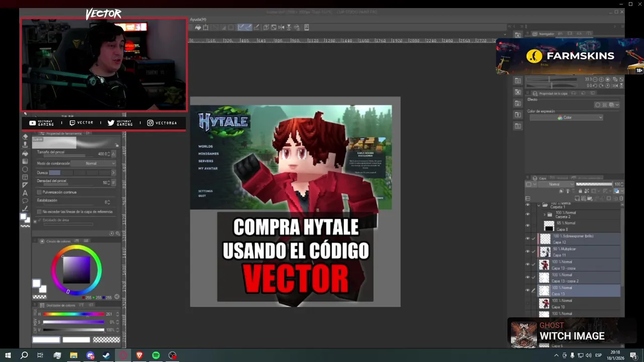
Task: Select the Fill bucket tool
Action: coord(25,153)
